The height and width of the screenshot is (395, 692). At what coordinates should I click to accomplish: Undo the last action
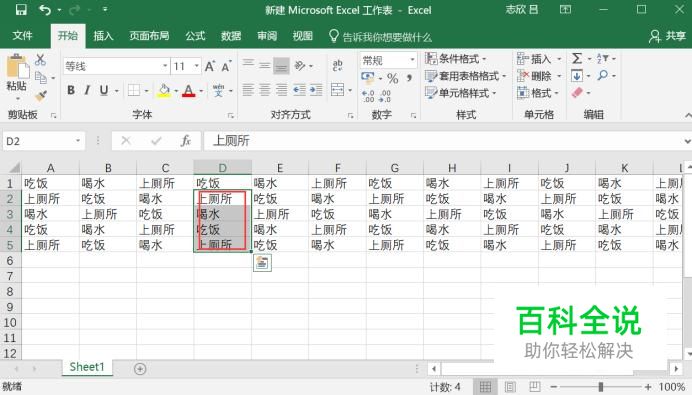(x=45, y=10)
